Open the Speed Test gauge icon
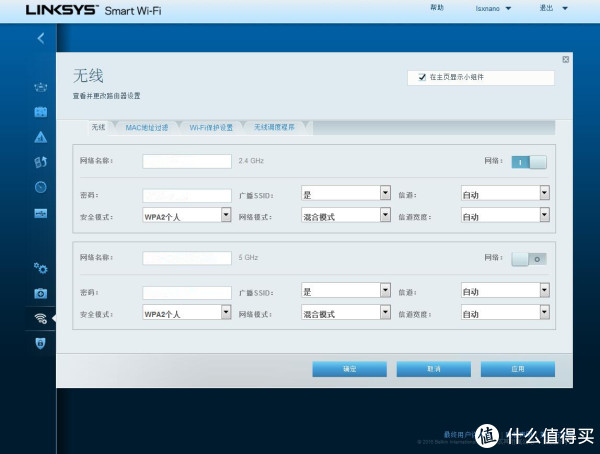Screen dimensions: 600x454 click(x=41, y=187)
